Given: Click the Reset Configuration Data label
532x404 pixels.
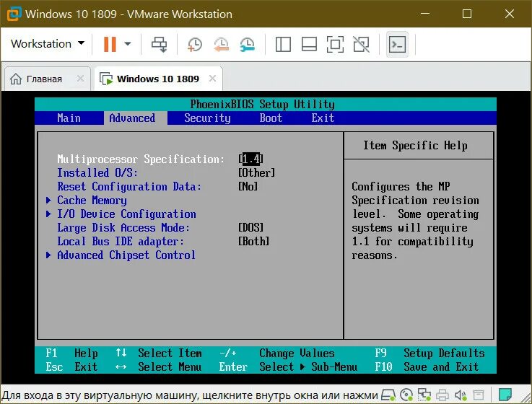Looking at the screenshot, I should [x=129, y=187].
